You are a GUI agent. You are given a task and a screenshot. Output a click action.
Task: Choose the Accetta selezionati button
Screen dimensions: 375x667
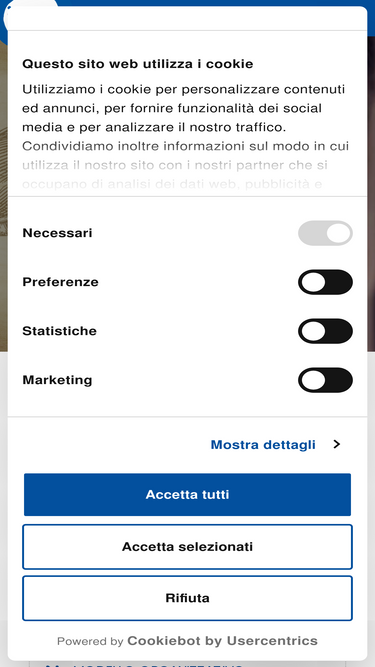tap(188, 547)
